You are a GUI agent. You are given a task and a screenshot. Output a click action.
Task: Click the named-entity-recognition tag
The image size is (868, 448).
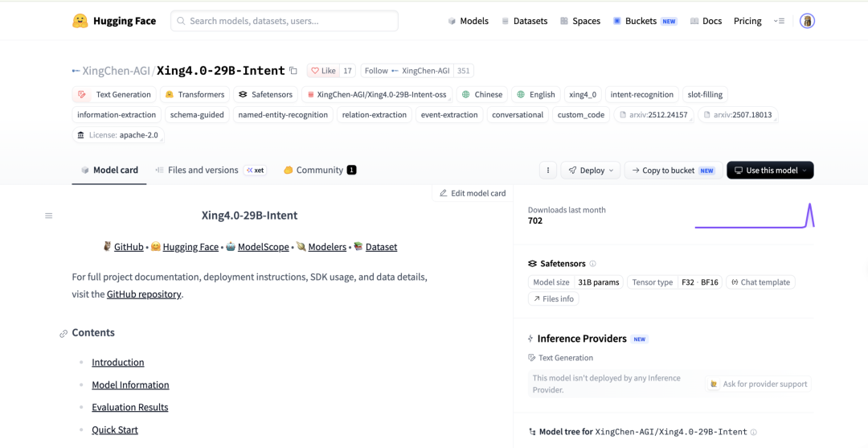tap(284, 115)
